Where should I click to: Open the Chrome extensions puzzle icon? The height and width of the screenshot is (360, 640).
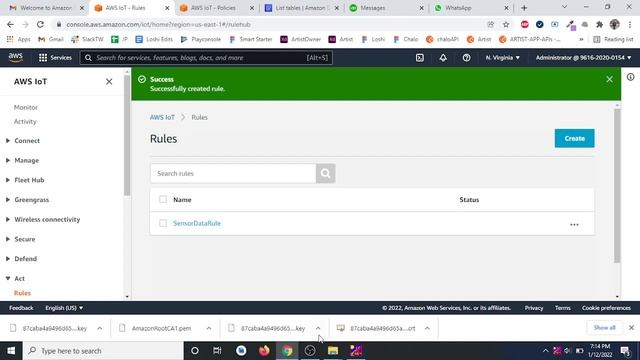[599, 24]
